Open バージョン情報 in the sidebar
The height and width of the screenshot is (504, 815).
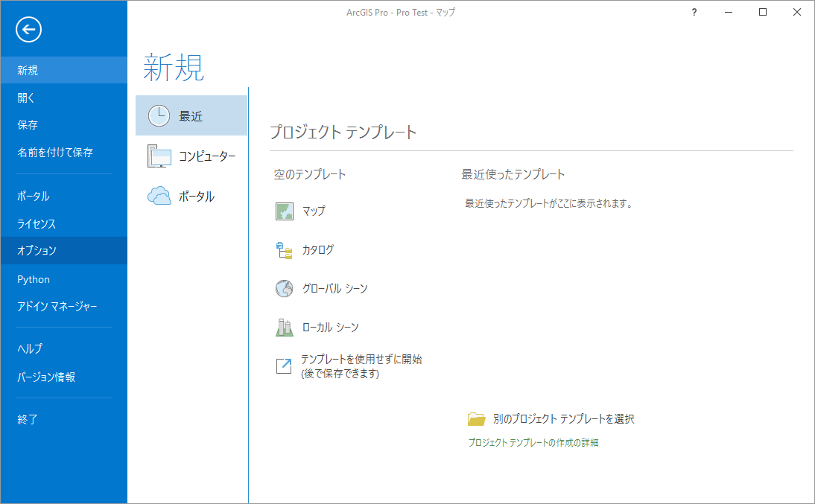click(64, 377)
